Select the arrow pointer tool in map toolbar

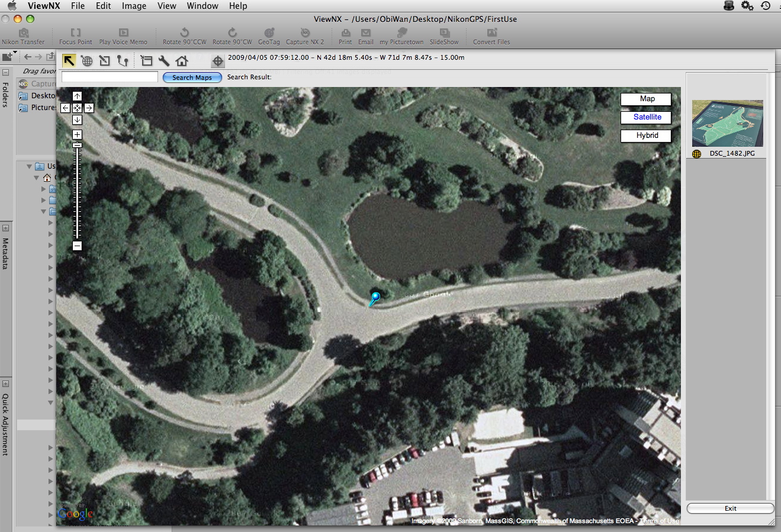(69, 60)
